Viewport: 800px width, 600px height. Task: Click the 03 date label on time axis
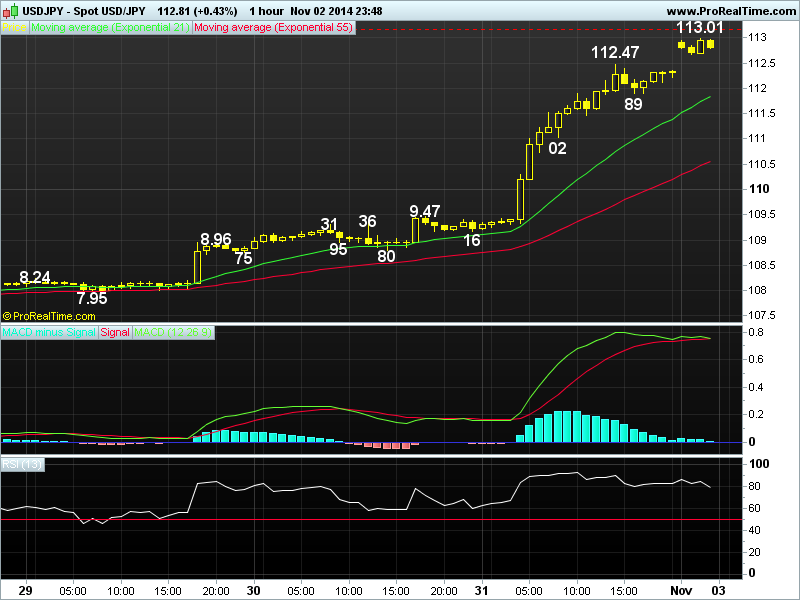click(x=718, y=591)
